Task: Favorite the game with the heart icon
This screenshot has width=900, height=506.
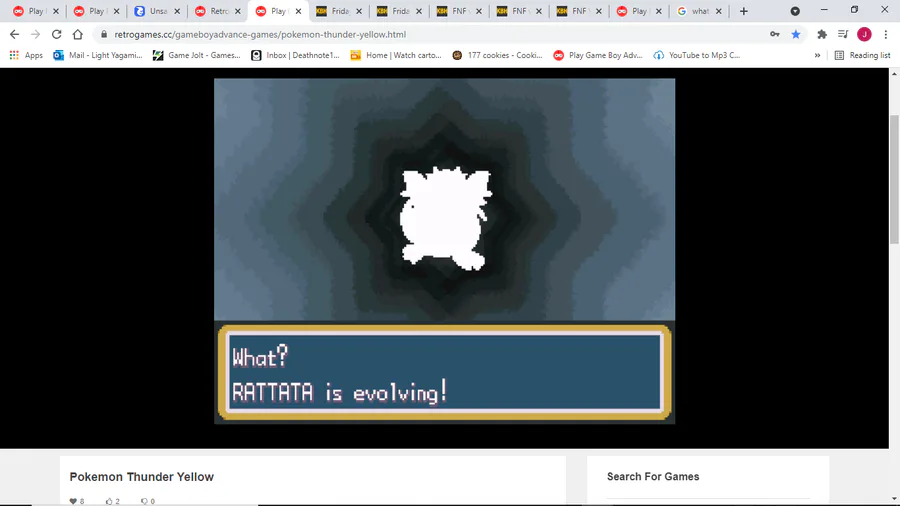Action: tap(73, 501)
